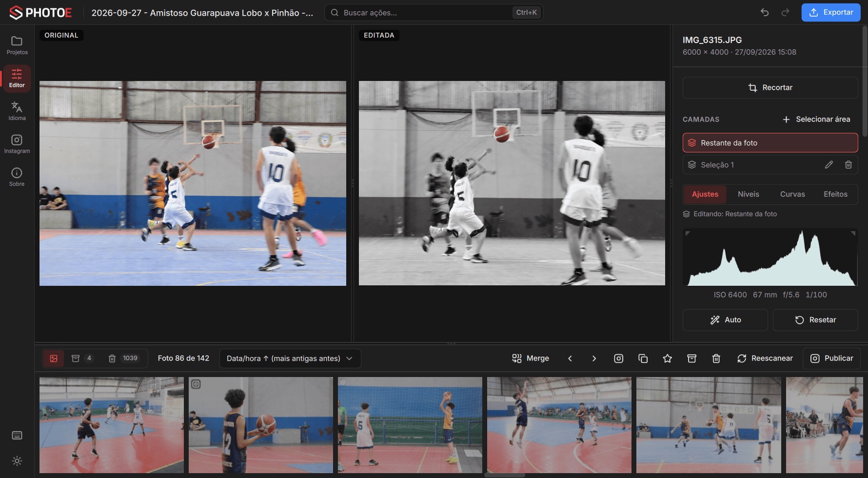Go to next photo arrow
Viewport: 868px width, 478px height.
tap(594, 358)
